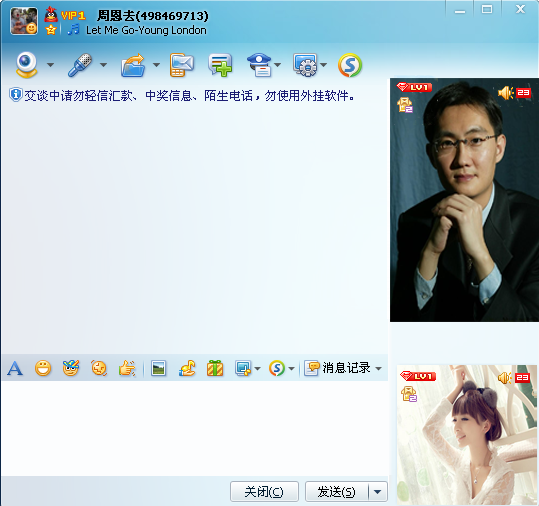
Task: Take a screen capture with monitor icon
Action: [x=243, y=368]
